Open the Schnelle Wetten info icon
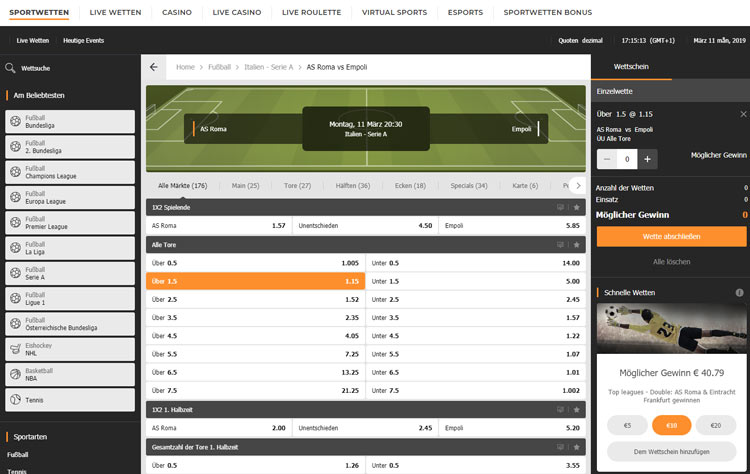 pos(739,292)
